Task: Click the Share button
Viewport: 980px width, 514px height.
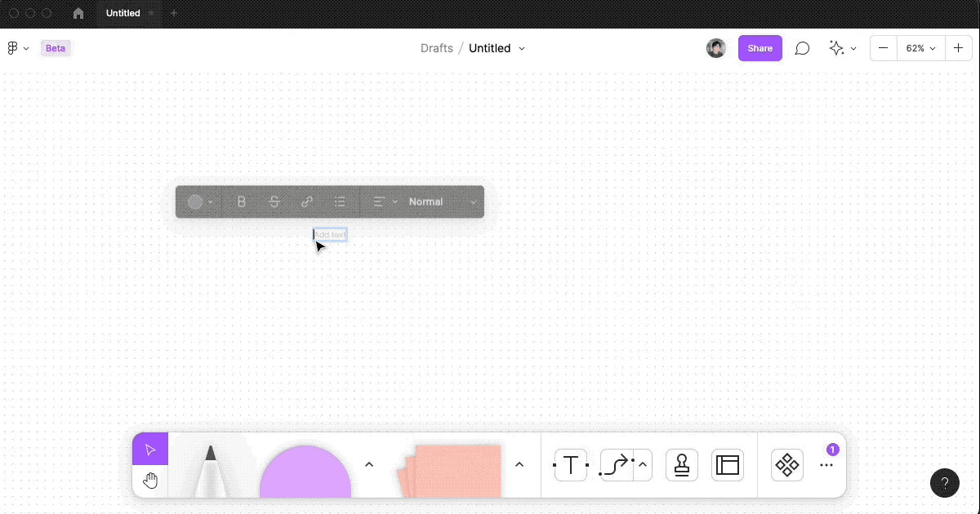Action: (x=759, y=48)
